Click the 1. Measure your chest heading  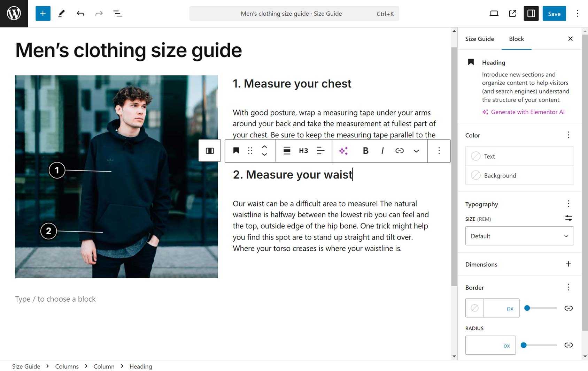292,84
